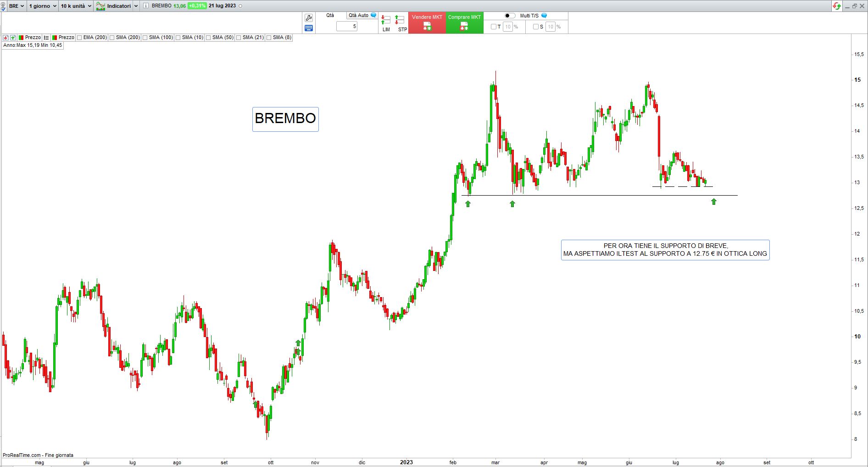The height and width of the screenshot is (467, 868).
Task: Click the red down-arrow panel icon
Action: pyautogui.click(x=6, y=38)
